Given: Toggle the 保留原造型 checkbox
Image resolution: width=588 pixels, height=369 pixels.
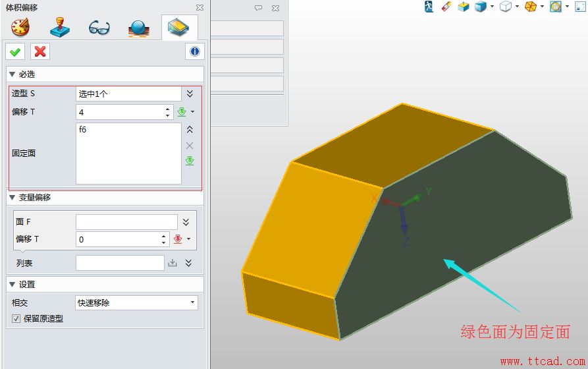Looking at the screenshot, I should [16, 319].
